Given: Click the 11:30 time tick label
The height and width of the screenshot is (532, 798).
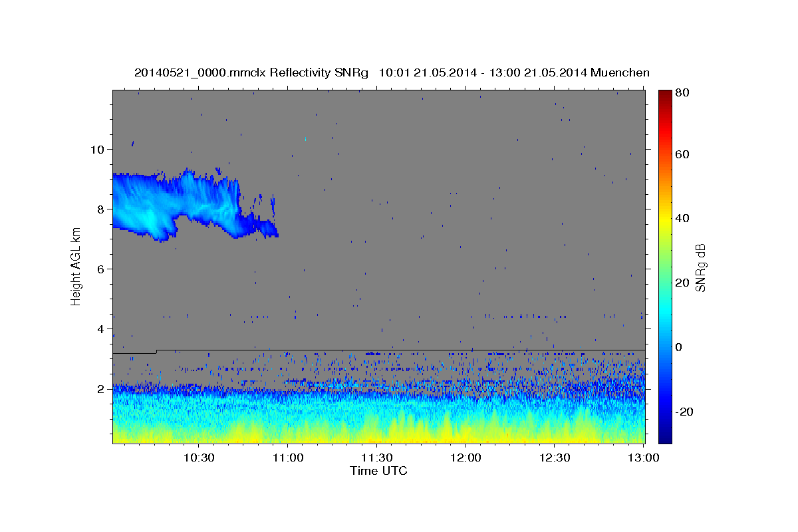Looking at the screenshot, I should (377, 458).
